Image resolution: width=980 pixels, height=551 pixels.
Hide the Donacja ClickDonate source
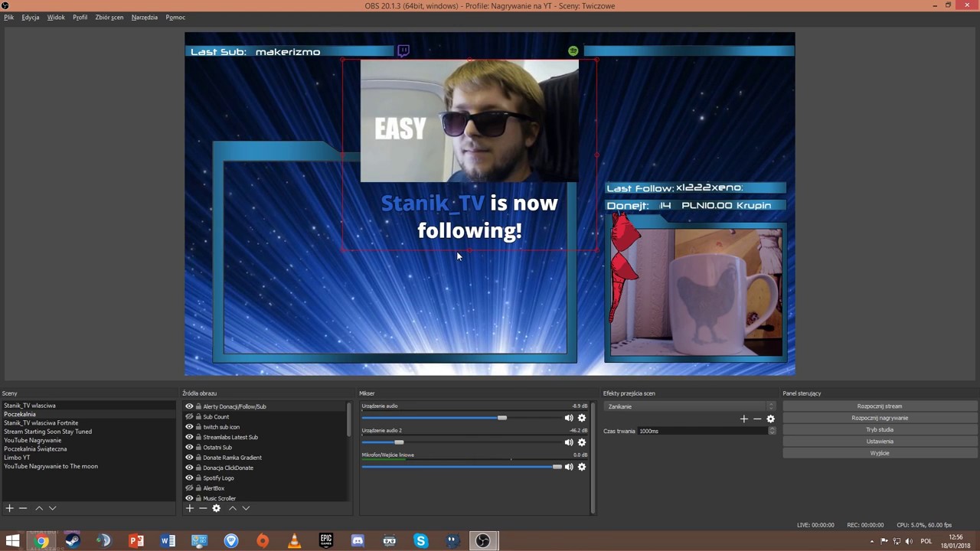[x=189, y=468]
